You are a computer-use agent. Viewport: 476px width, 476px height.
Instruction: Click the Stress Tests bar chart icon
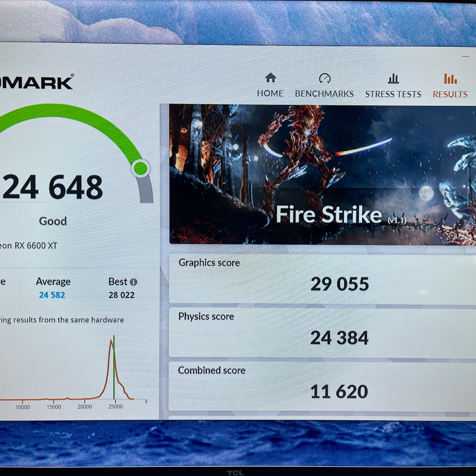pos(393,79)
